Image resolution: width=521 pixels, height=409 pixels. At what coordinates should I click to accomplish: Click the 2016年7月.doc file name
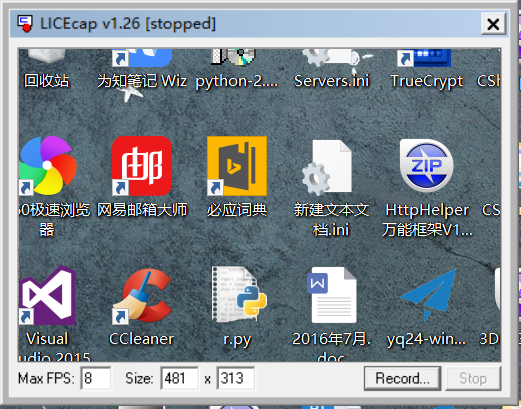pos(331,347)
